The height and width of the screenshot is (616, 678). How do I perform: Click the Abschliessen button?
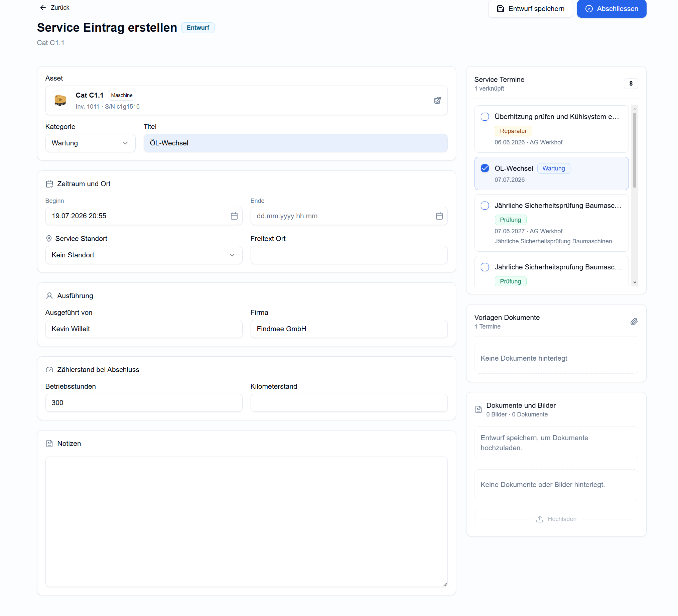coord(611,9)
